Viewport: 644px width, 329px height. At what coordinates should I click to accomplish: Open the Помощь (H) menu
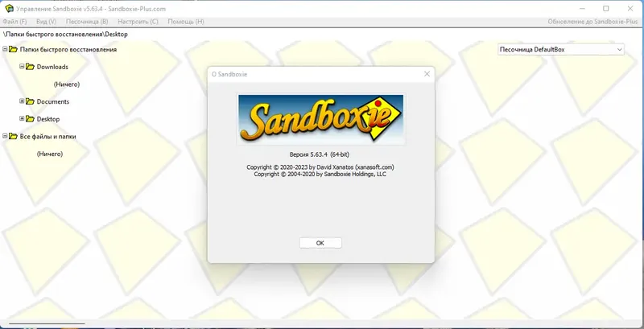tap(186, 22)
